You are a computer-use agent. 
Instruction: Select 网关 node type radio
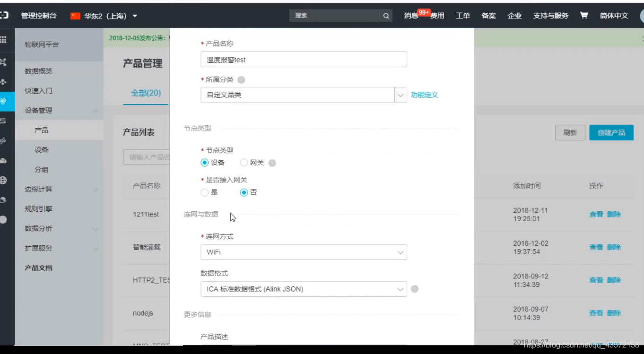[244, 163]
